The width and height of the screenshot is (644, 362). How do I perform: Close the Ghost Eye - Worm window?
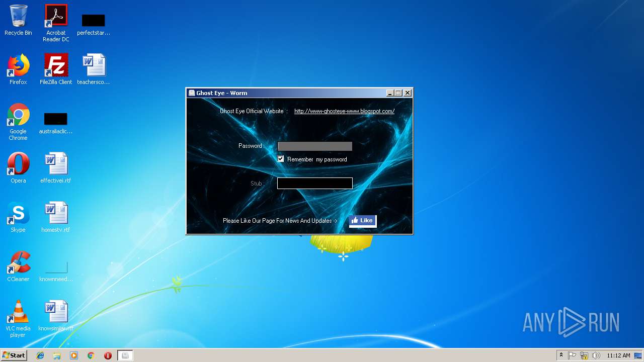pyautogui.click(x=408, y=93)
